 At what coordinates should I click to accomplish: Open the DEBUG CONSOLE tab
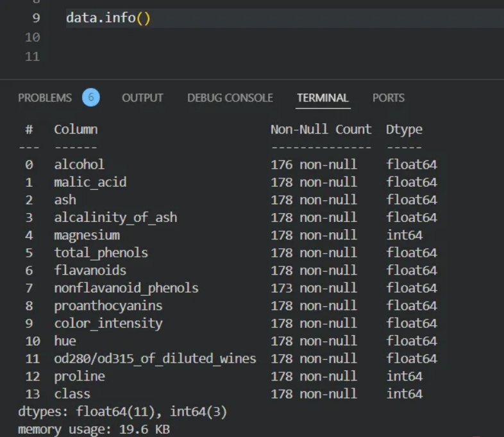230,98
